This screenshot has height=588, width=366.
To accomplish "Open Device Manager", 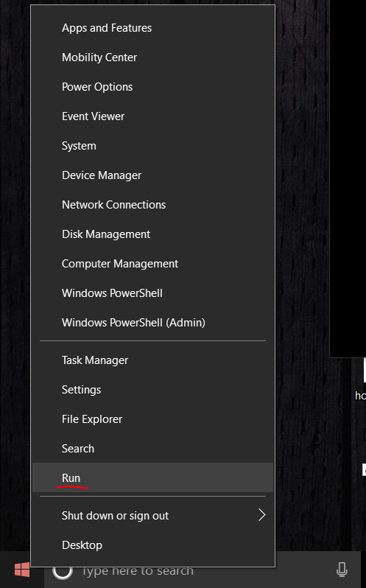I will (153, 175).
